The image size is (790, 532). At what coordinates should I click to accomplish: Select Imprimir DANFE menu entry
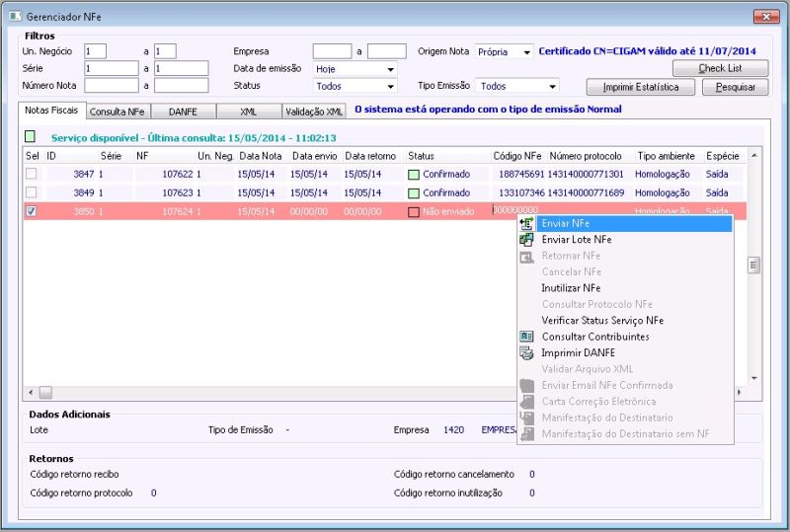(x=625, y=352)
